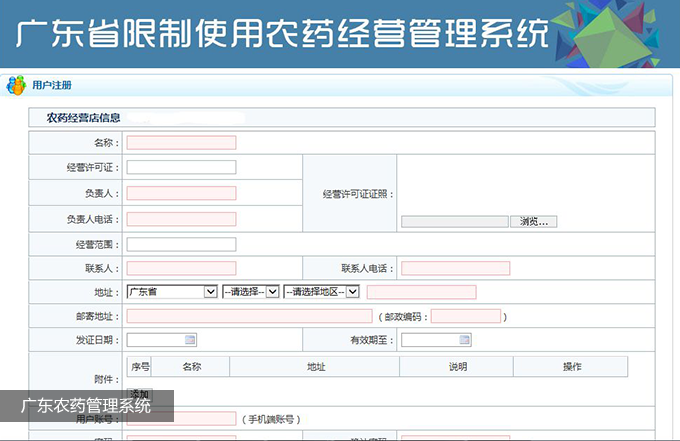This screenshot has height=441, width=680.
Task: Open calendar icon for 有效期至
Action: point(465,340)
